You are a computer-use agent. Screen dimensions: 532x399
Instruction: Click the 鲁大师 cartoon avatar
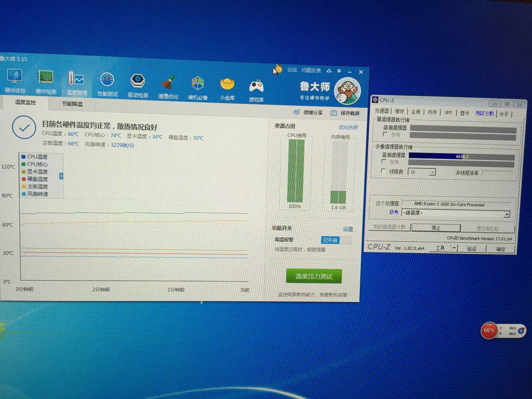pyautogui.click(x=347, y=91)
